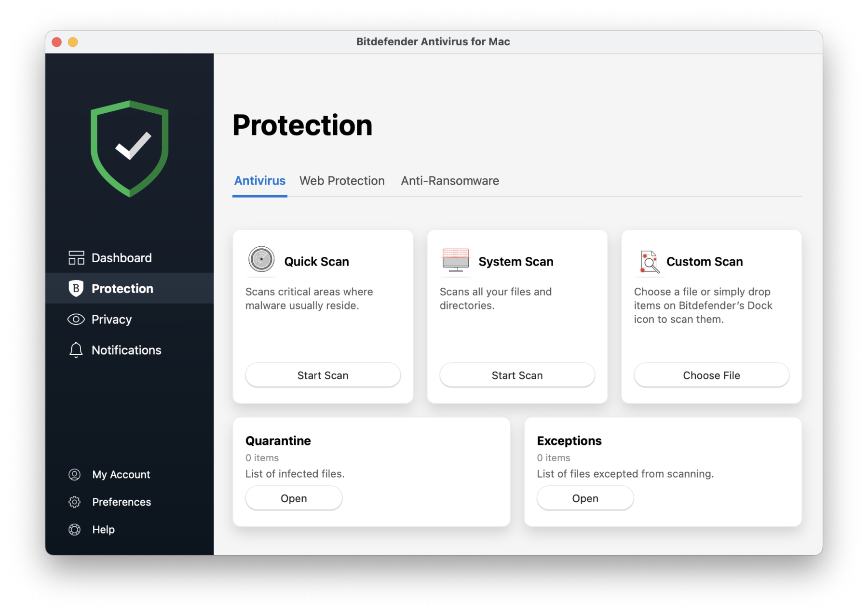Open Help via the lifebuoy icon
This screenshot has height=615, width=868.
pyautogui.click(x=75, y=529)
